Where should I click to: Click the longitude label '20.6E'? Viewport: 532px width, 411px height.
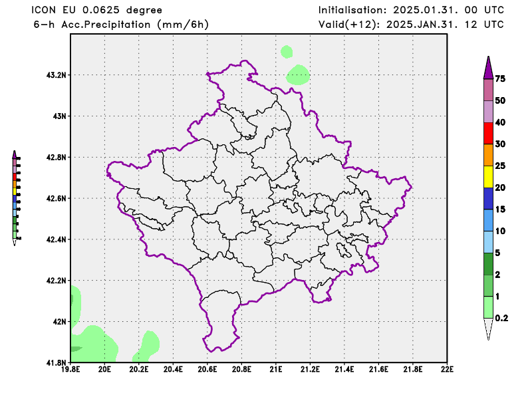[207, 369]
